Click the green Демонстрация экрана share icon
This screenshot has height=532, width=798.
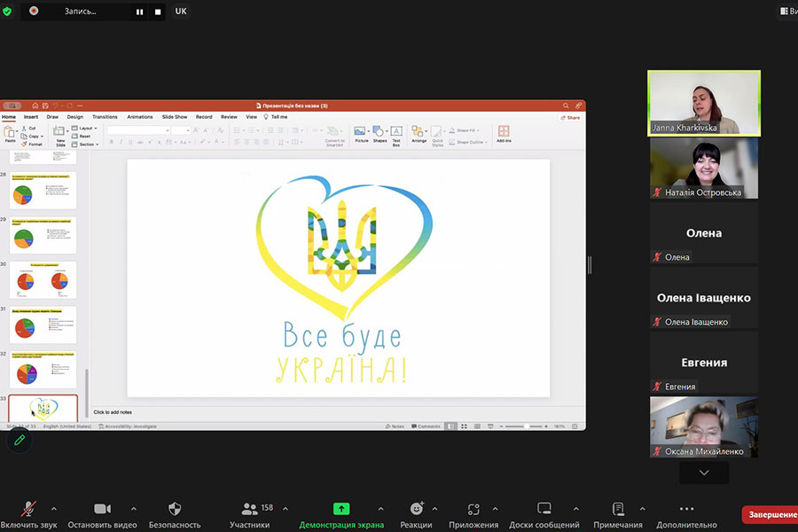coord(341,509)
